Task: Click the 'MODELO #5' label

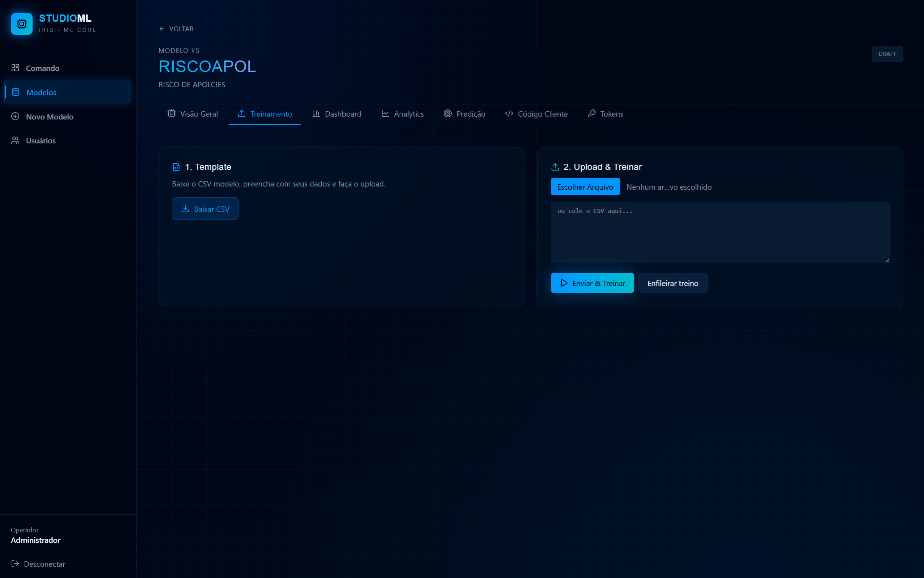Action: click(x=179, y=50)
